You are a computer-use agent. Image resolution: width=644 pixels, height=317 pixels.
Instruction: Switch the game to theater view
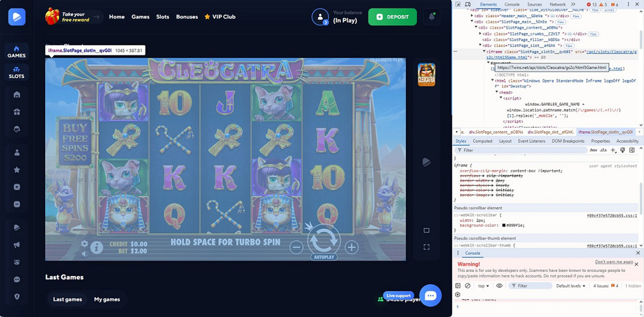(427, 231)
